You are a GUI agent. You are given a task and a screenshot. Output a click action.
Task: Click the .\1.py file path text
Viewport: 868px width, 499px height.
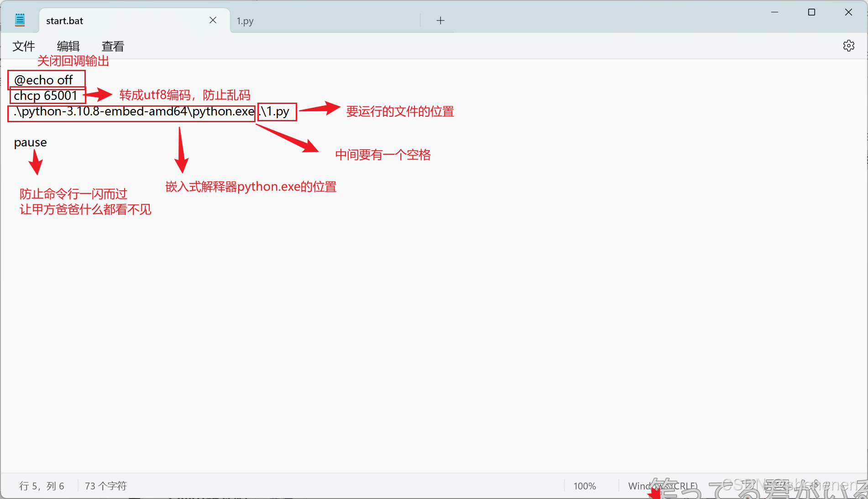[x=276, y=111]
